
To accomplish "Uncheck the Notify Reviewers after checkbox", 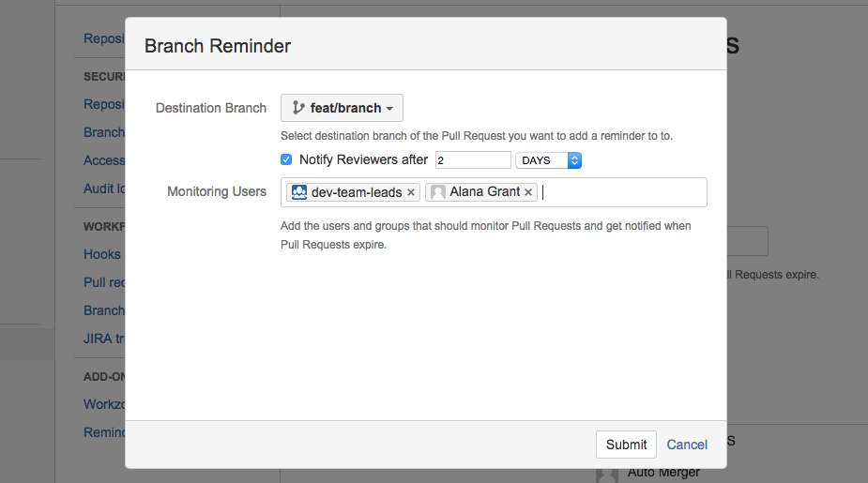I will coord(286,159).
